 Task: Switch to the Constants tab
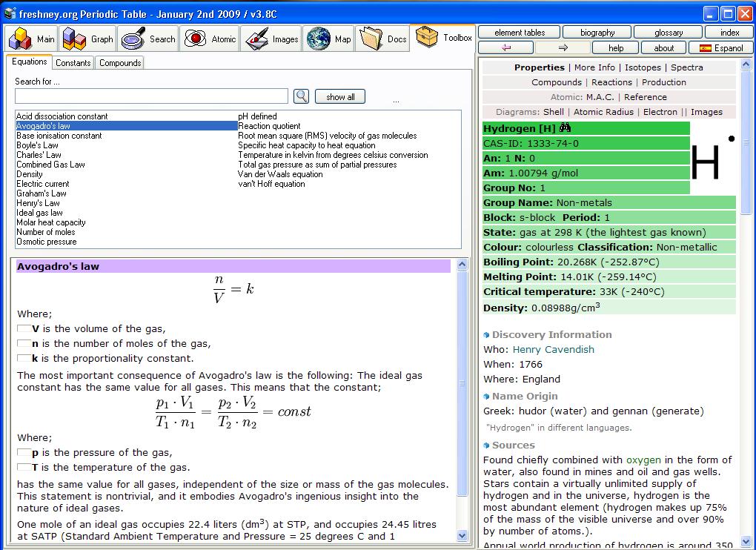[x=73, y=63]
